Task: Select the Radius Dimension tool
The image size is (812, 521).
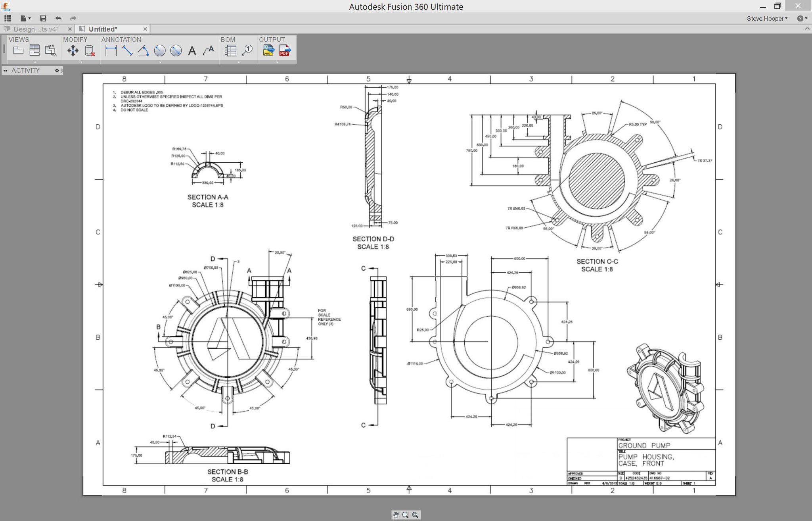Action: coord(159,50)
